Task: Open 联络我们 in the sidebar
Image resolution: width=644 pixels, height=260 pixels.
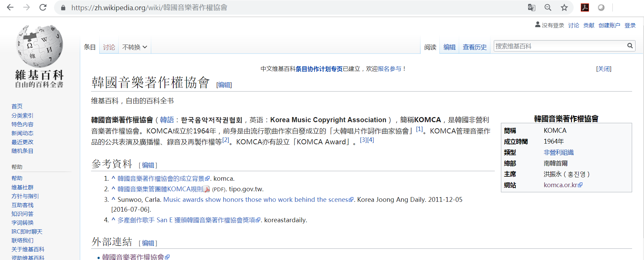Action: coord(22,240)
